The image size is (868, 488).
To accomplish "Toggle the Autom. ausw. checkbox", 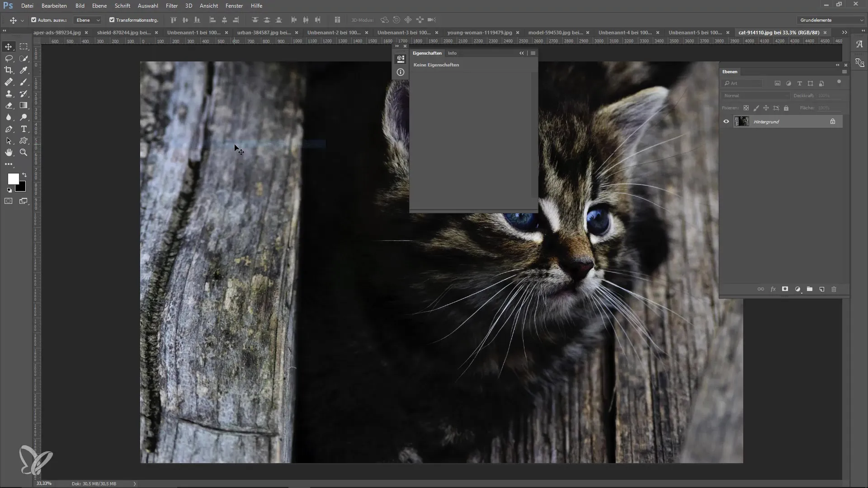I will pyautogui.click(x=33, y=20).
